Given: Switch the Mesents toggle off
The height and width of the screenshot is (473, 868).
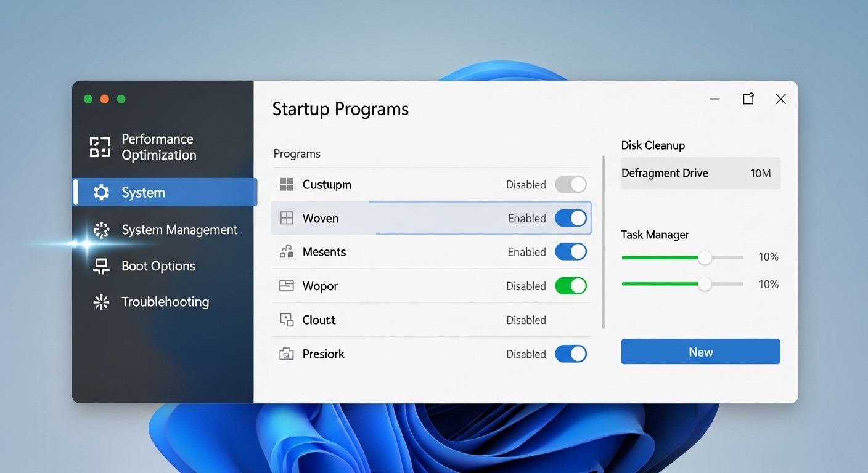Looking at the screenshot, I should (x=570, y=252).
